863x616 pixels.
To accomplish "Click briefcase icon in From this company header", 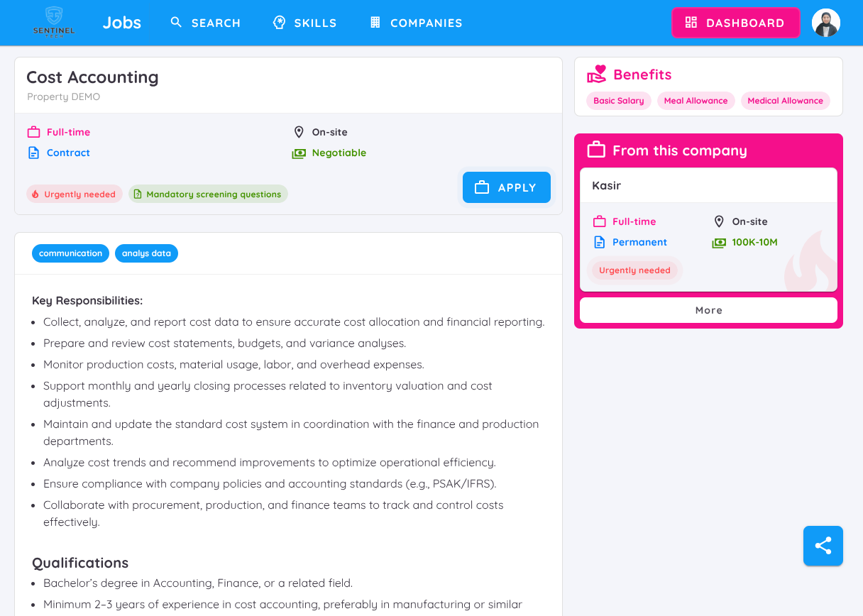I will [x=596, y=150].
